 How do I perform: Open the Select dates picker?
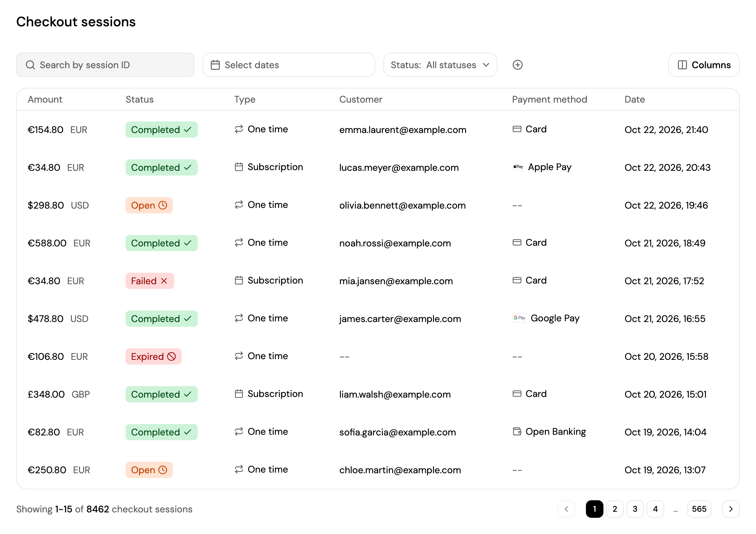pyautogui.click(x=289, y=65)
